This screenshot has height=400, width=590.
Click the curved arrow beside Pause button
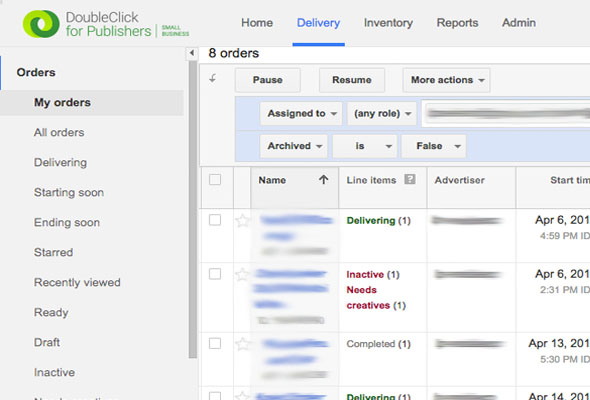pyautogui.click(x=213, y=78)
